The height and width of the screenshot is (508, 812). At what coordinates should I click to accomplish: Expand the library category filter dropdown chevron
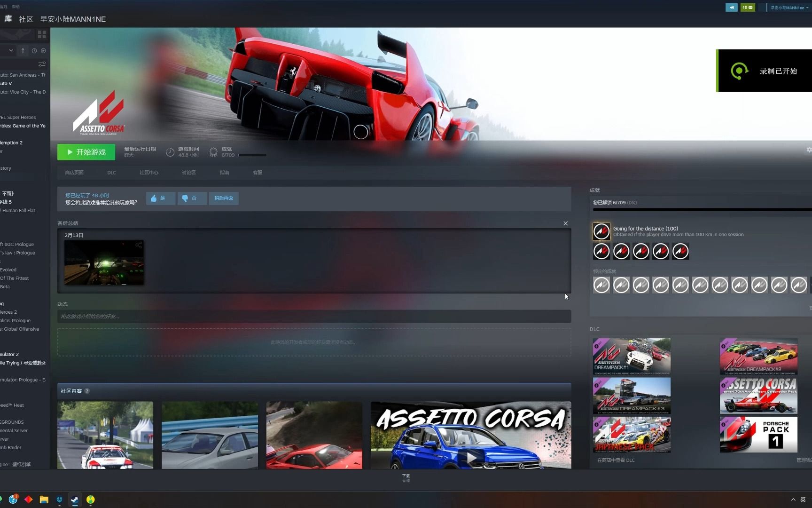pos(11,50)
